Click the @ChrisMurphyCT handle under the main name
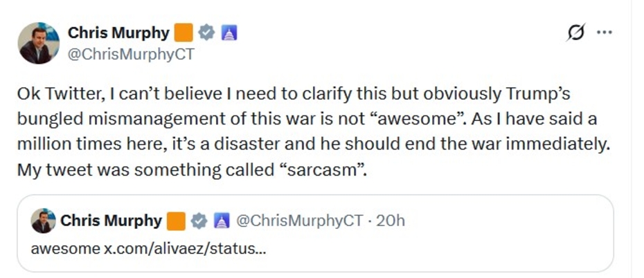This screenshot has width=644, height=278. pos(131,55)
